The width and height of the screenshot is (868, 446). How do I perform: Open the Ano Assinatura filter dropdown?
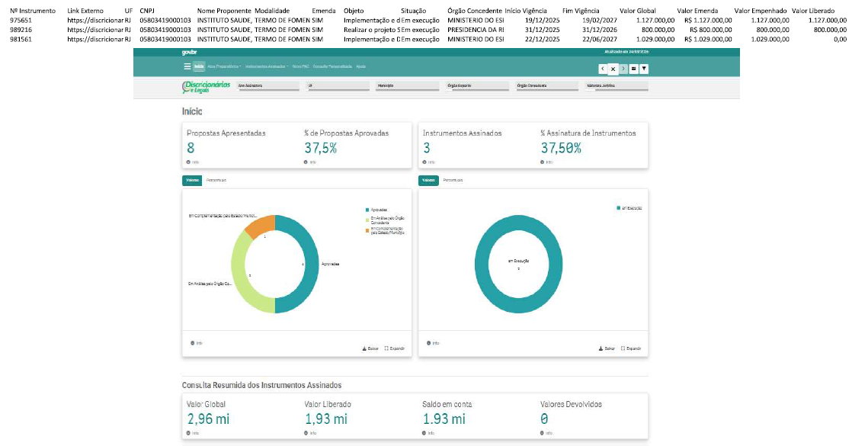point(267,87)
